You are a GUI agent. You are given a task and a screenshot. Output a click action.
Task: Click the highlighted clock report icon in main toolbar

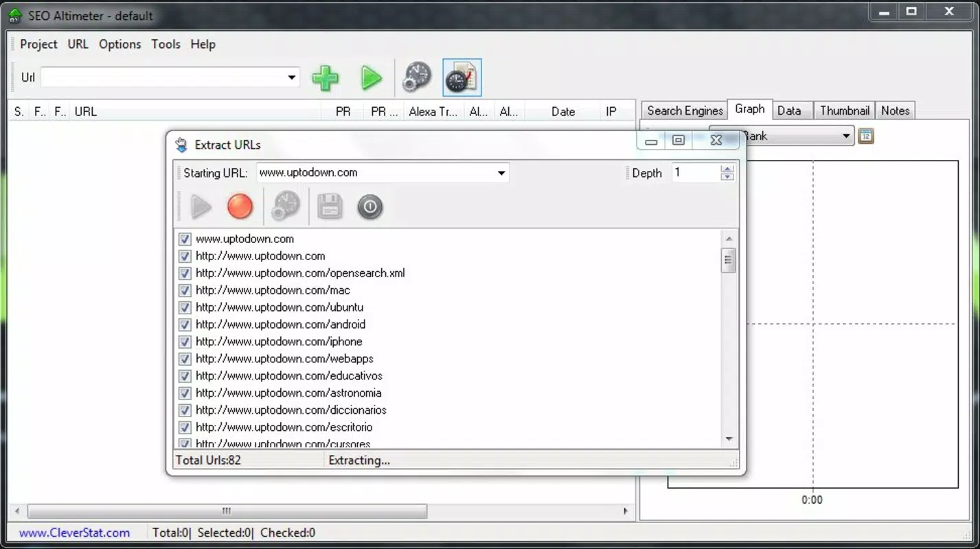click(x=462, y=78)
